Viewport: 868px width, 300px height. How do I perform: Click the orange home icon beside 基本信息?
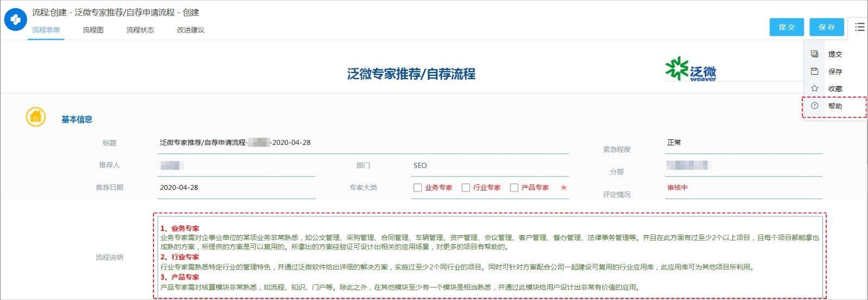[x=36, y=117]
